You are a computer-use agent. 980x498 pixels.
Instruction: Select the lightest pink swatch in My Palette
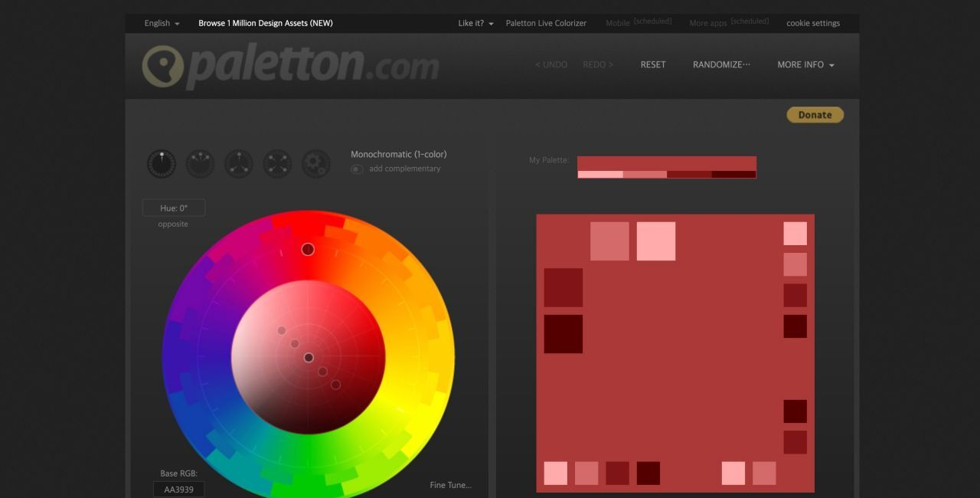point(600,175)
